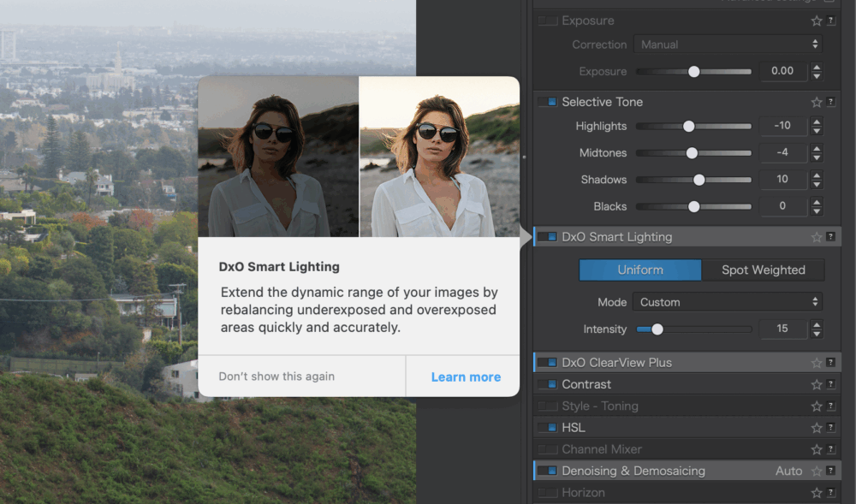Toggle the Selective Tone enable switch

tap(547, 102)
